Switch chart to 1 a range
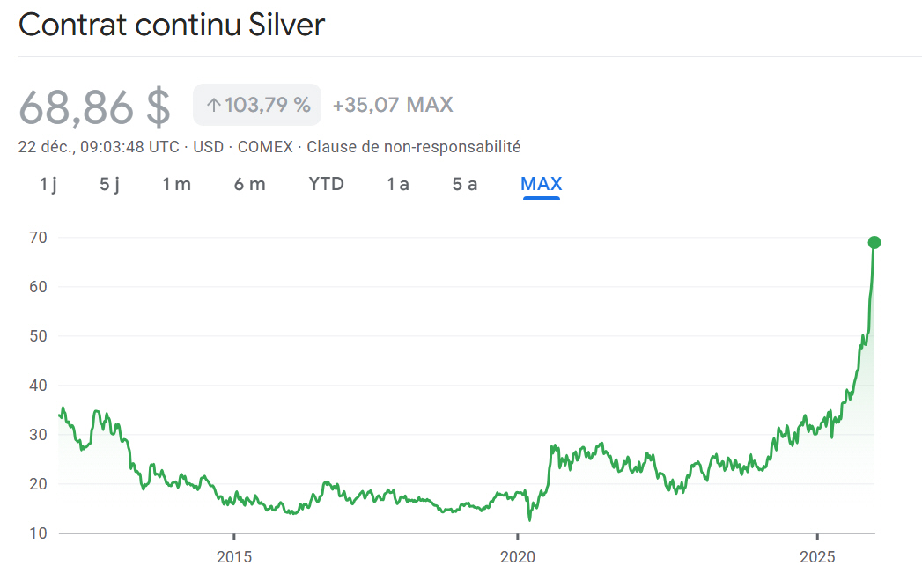The image size is (922, 588). [x=398, y=184]
